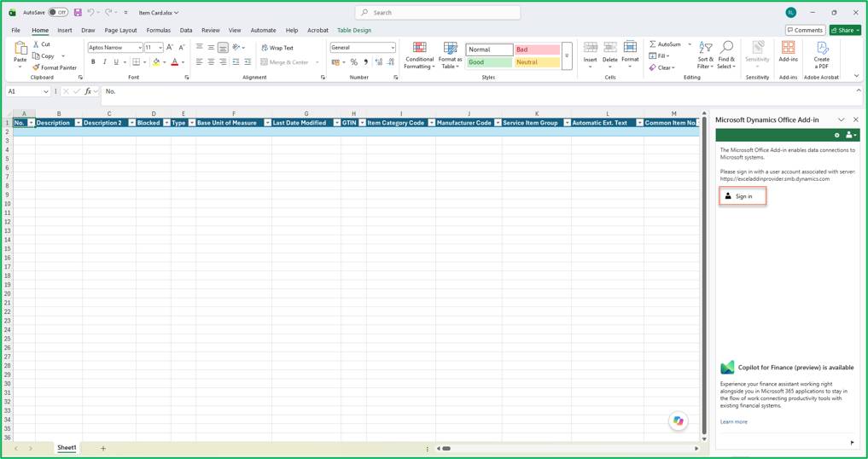Expand the Name Box dropdown
The image size is (868, 459).
coord(45,91)
